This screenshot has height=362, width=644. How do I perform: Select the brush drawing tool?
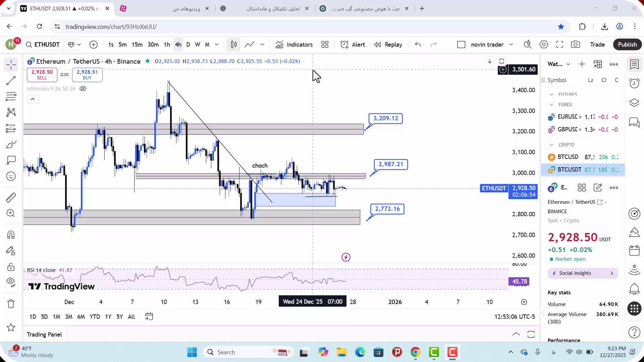click(11, 144)
